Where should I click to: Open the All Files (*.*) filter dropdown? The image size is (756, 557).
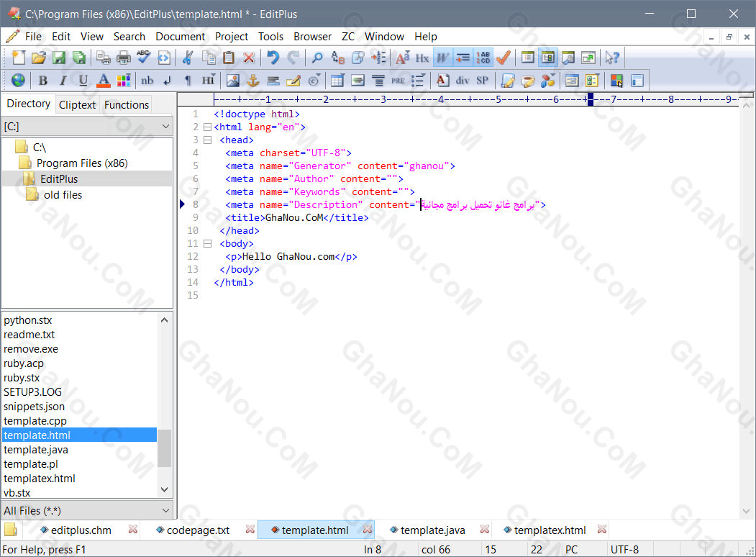[x=166, y=510]
